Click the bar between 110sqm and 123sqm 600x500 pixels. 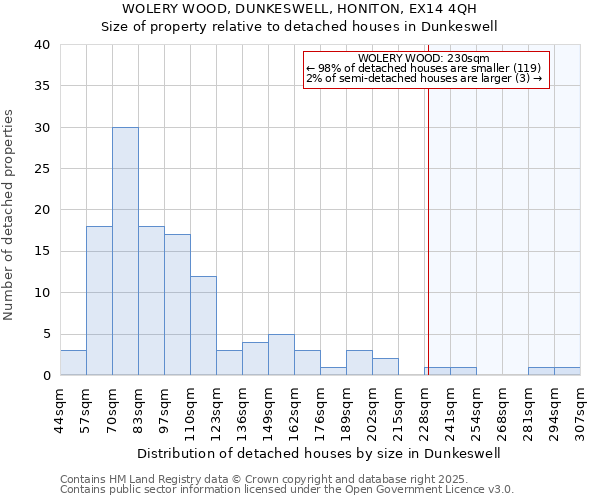point(203,326)
